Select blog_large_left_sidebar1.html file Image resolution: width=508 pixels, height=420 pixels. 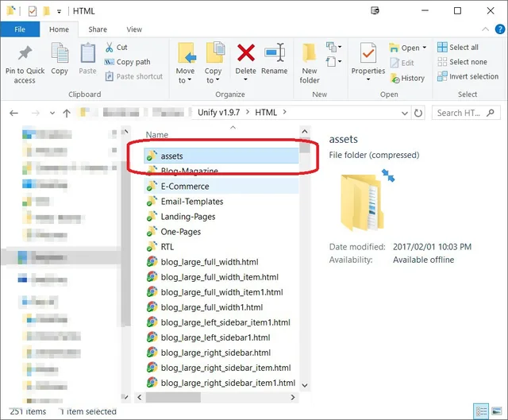221,337
